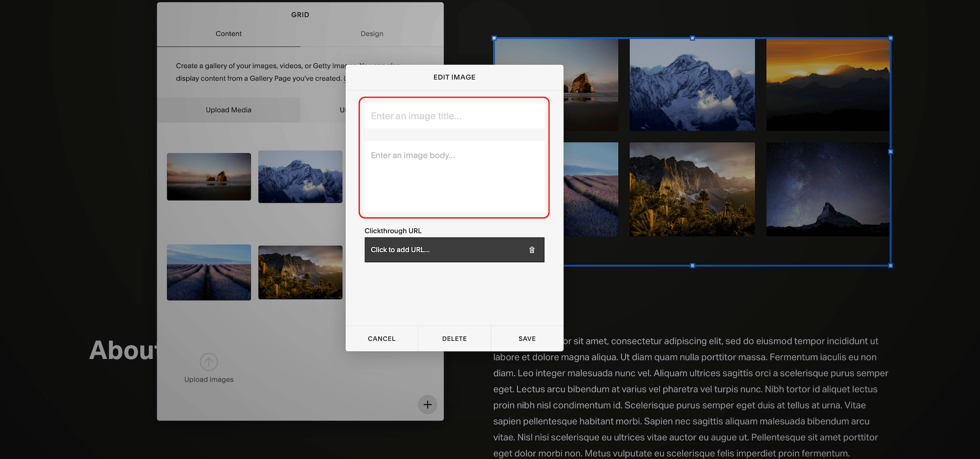980x459 pixels.
Task: Click the upload arrow icon above Upload images
Action: click(x=209, y=362)
